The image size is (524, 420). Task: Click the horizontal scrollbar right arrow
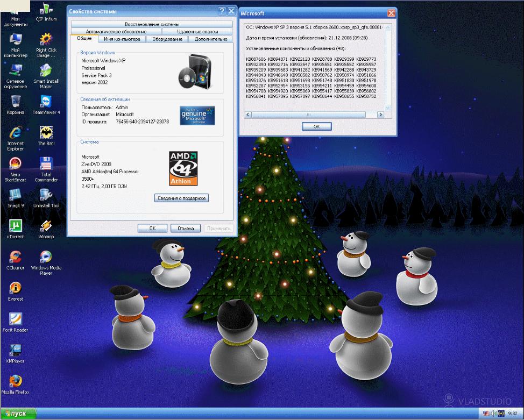[x=380, y=115]
